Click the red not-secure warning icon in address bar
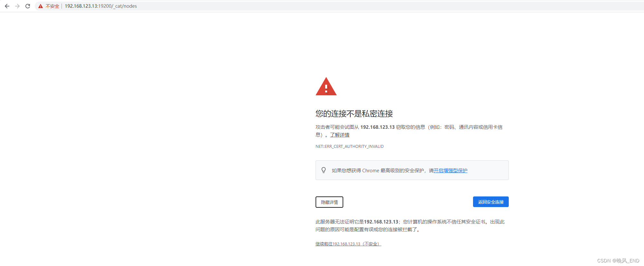This screenshot has height=266, width=644. tap(41, 6)
